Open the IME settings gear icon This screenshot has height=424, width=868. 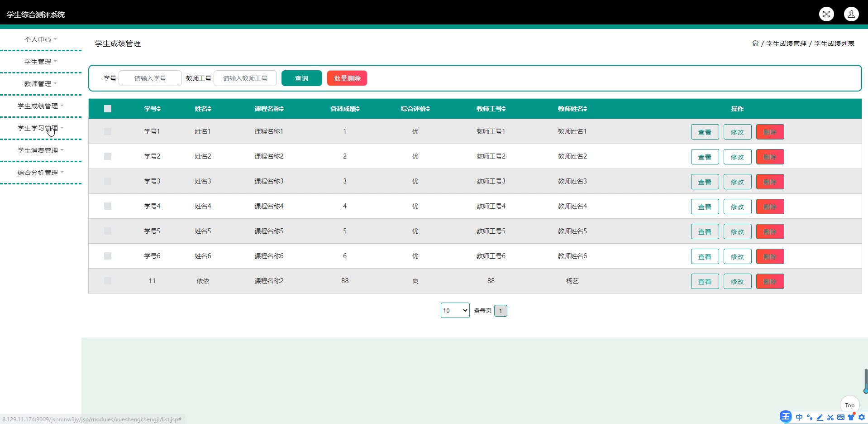pos(862,417)
